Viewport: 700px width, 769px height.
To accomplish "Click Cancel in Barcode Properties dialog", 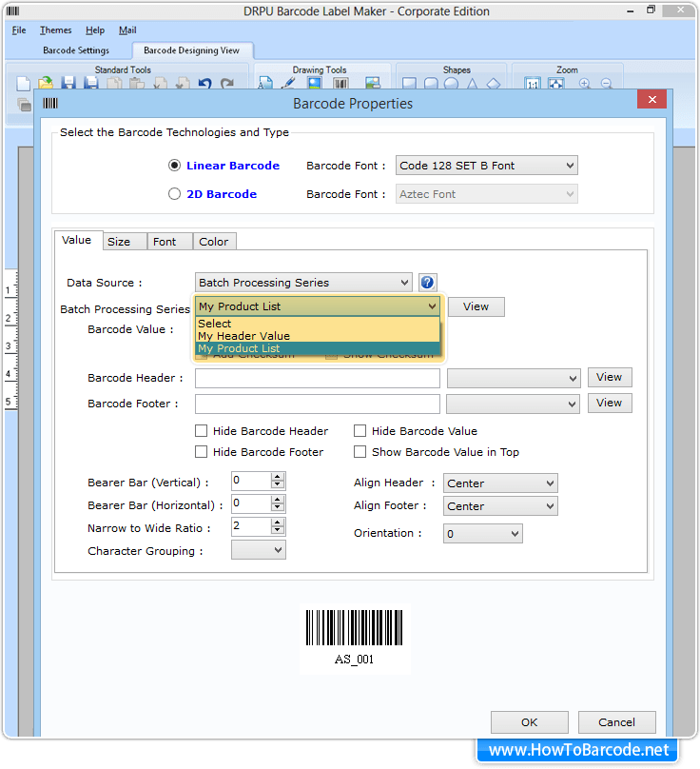I will click(616, 722).
